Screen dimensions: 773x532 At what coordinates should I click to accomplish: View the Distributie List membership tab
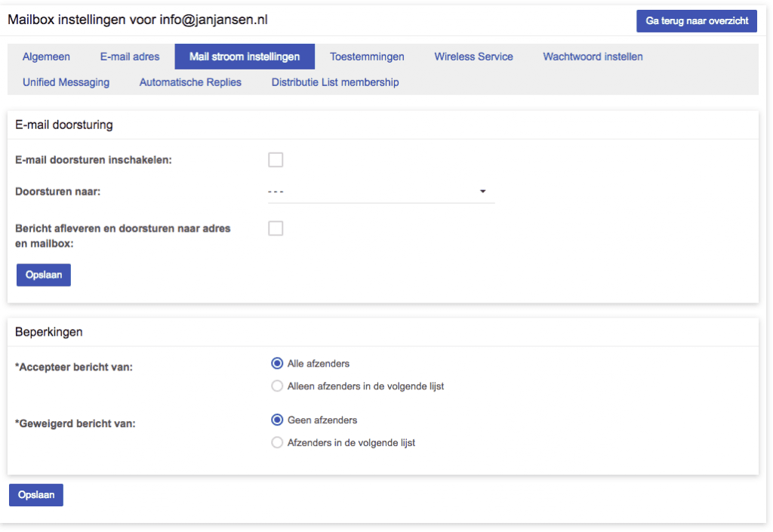coord(335,82)
